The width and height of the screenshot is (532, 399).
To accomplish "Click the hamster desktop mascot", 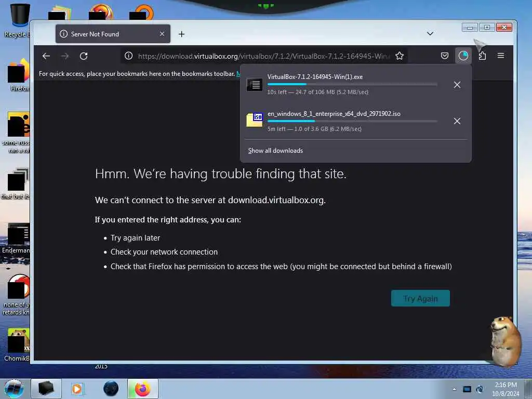I will point(506,341).
